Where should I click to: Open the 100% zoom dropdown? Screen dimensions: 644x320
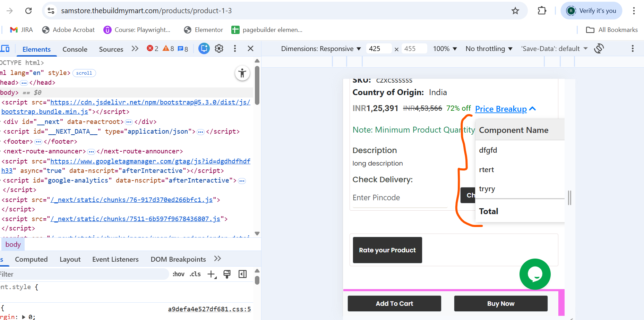445,49
